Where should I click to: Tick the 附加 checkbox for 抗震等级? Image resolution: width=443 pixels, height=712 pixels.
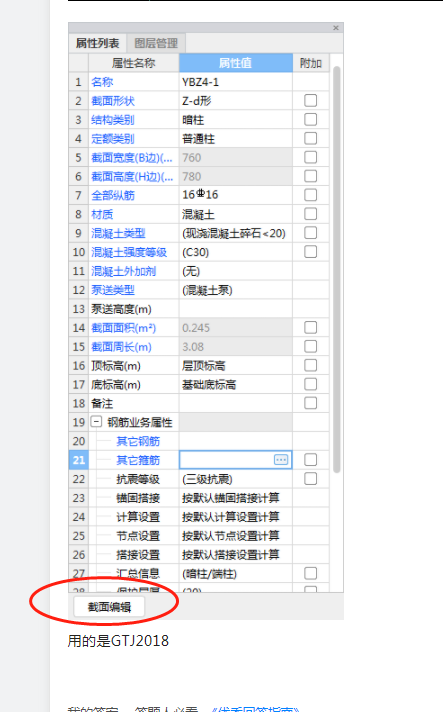[310, 479]
